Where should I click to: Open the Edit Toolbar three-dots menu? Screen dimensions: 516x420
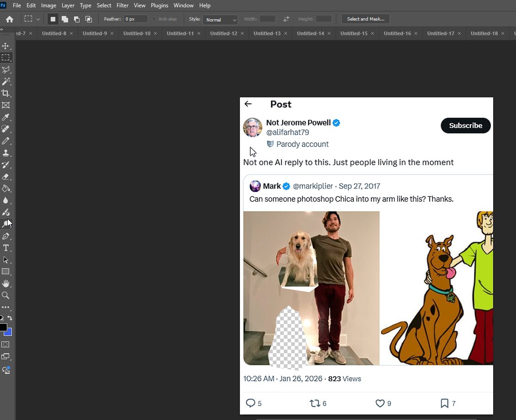[x=5, y=307]
